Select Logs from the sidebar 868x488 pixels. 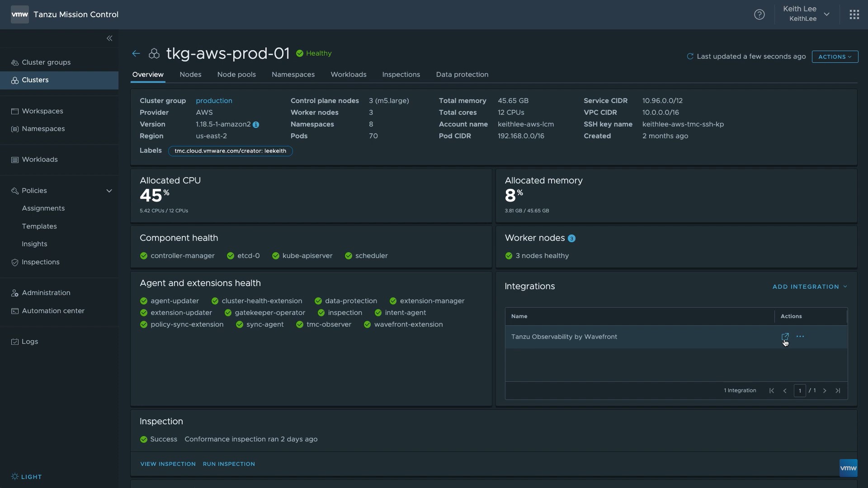(x=29, y=341)
